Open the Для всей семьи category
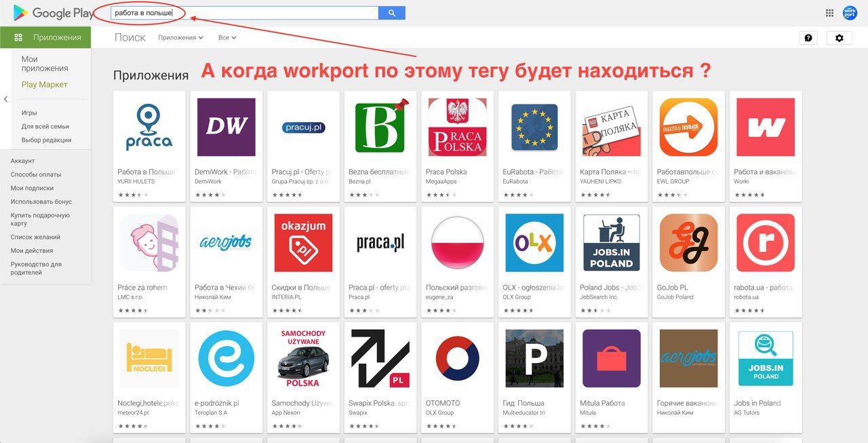This screenshot has height=443, width=868. pos(45,126)
